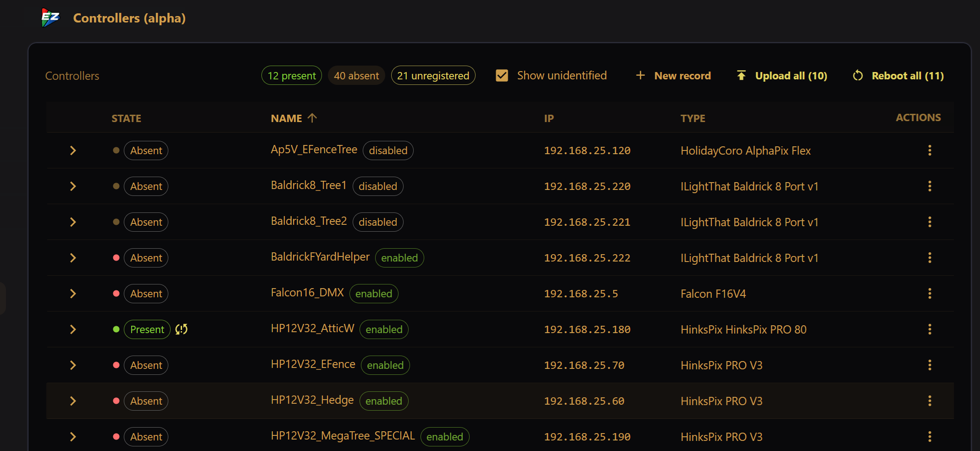
Task: Expand the Ap5V_EFenceTree row
Action: click(x=73, y=150)
